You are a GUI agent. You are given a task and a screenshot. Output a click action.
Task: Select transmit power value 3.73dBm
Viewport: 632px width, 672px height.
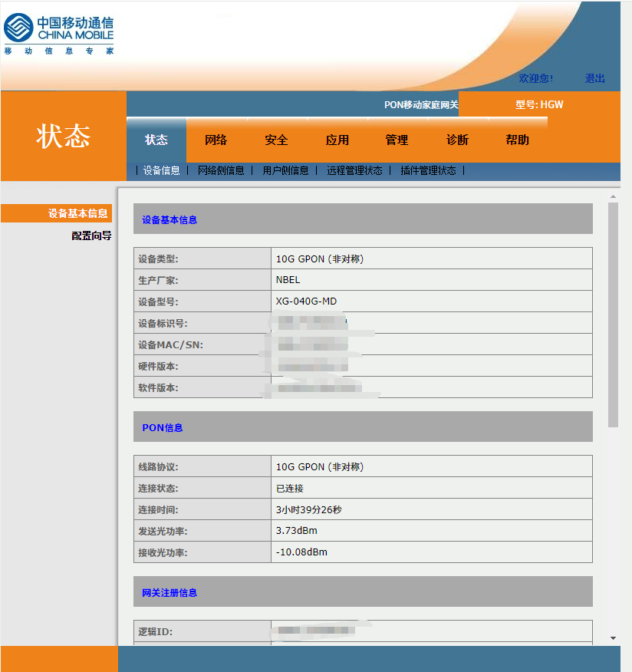[x=297, y=531]
